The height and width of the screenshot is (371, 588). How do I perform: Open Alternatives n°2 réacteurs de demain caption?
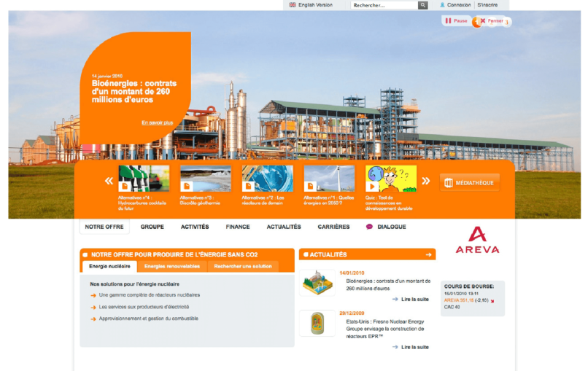[263, 200]
